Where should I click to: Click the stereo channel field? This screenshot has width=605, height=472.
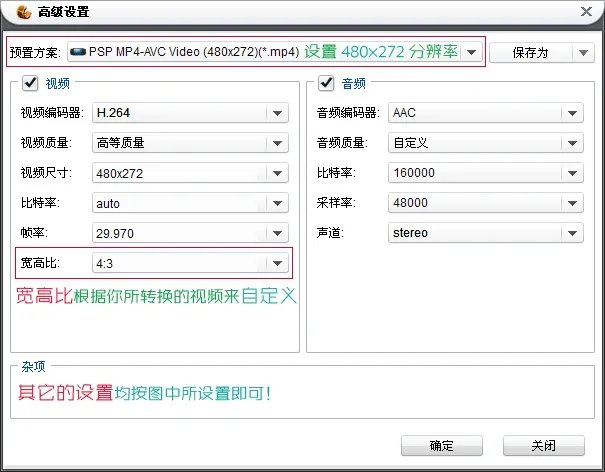point(486,233)
